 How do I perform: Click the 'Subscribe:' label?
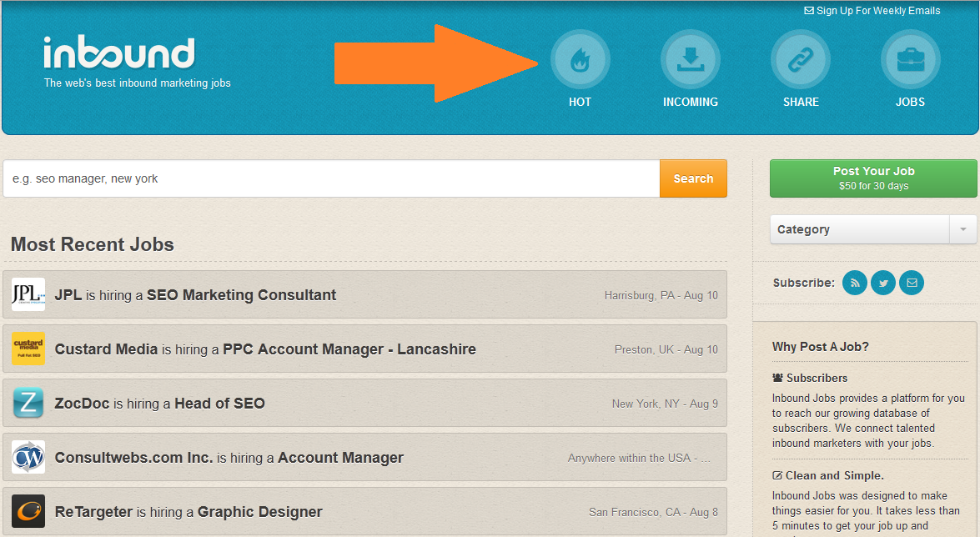click(x=804, y=284)
